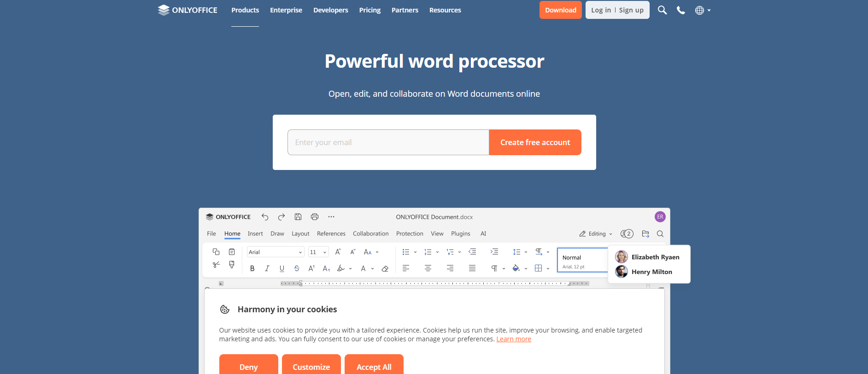Switch to the Insert tab
868x374 pixels.
(x=255, y=234)
